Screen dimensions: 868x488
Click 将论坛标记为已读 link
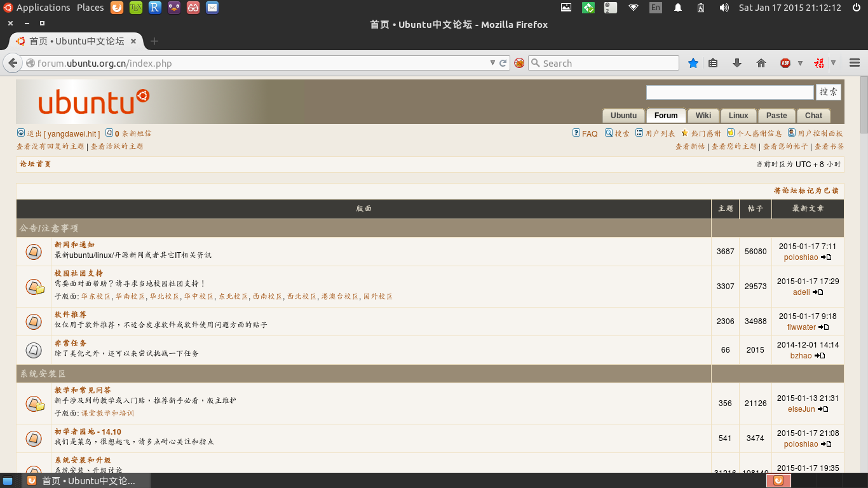click(806, 191)
